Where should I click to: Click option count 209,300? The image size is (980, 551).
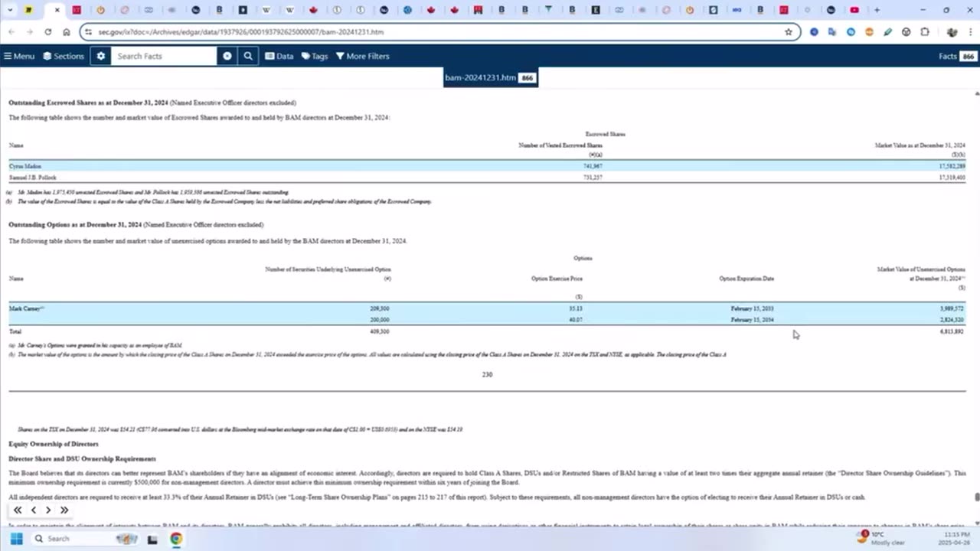click(x=380, y=308)
